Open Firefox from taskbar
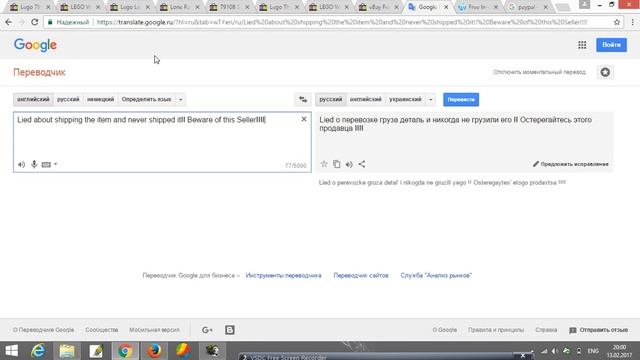640x360 pixels. coord(154,351)
